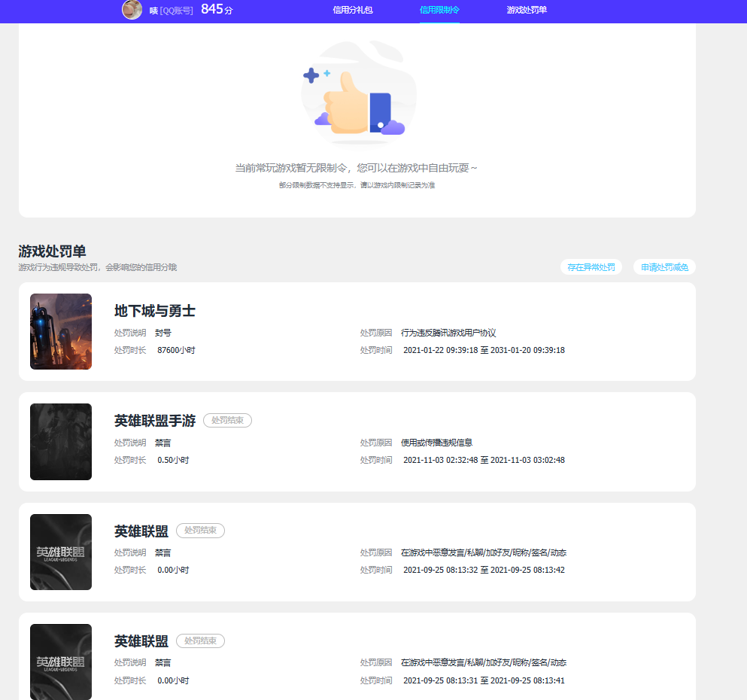Select the 英雄联盟手游 title
The width and height of the screenshot is (747, 700).
coord(155,421)
